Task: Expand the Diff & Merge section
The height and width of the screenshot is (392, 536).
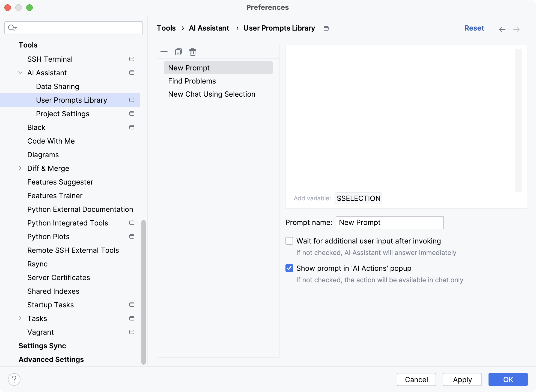Action: pos(20,168)
